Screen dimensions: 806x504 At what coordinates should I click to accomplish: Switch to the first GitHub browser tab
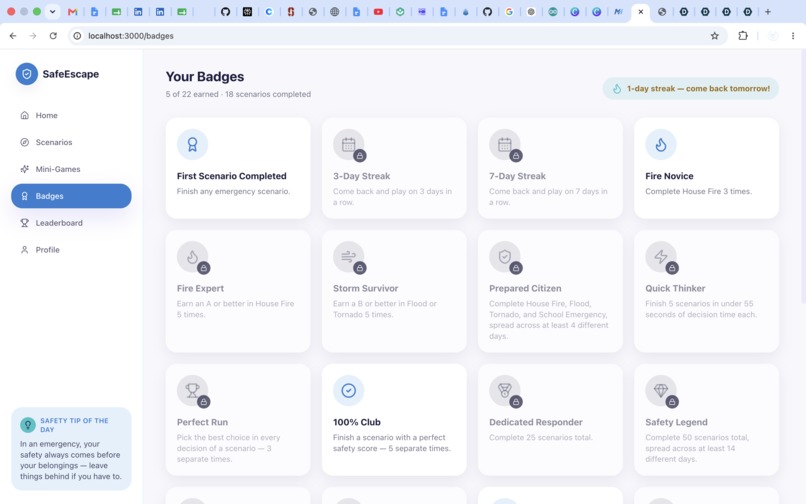(225, 11)
